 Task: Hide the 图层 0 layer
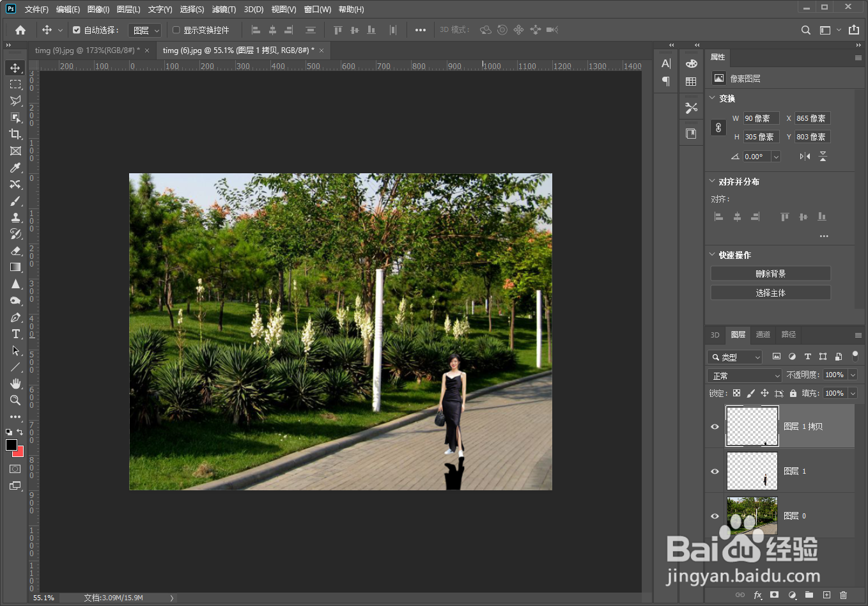[715, 516]
